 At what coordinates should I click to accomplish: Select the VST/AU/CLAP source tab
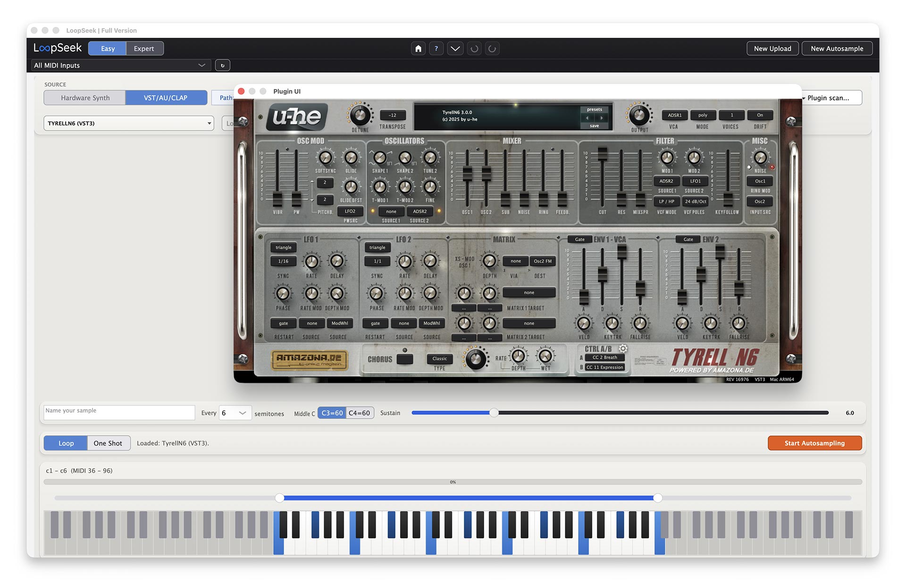tap(166, 98)
